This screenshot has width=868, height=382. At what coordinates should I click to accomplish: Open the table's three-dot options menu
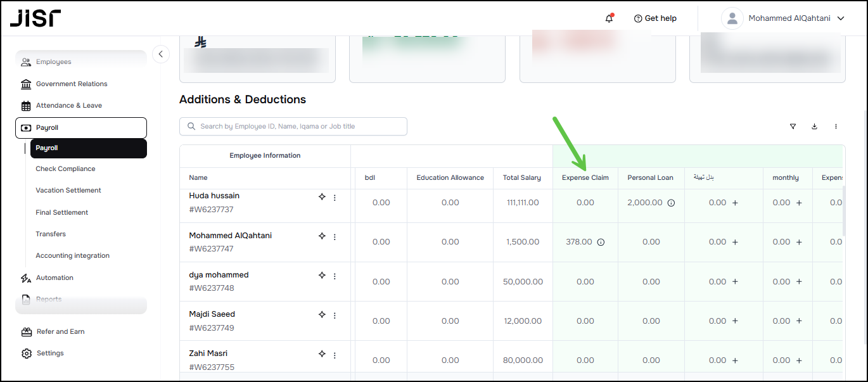[836, 127]
